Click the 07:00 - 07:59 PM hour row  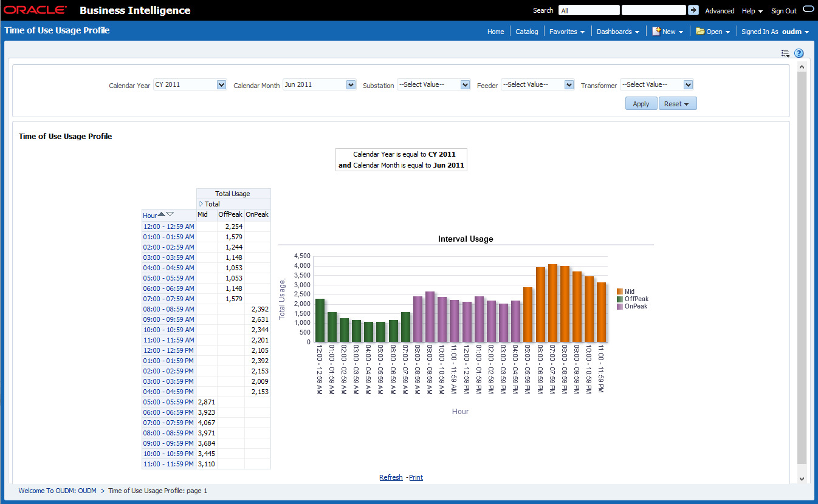point(169,423)
